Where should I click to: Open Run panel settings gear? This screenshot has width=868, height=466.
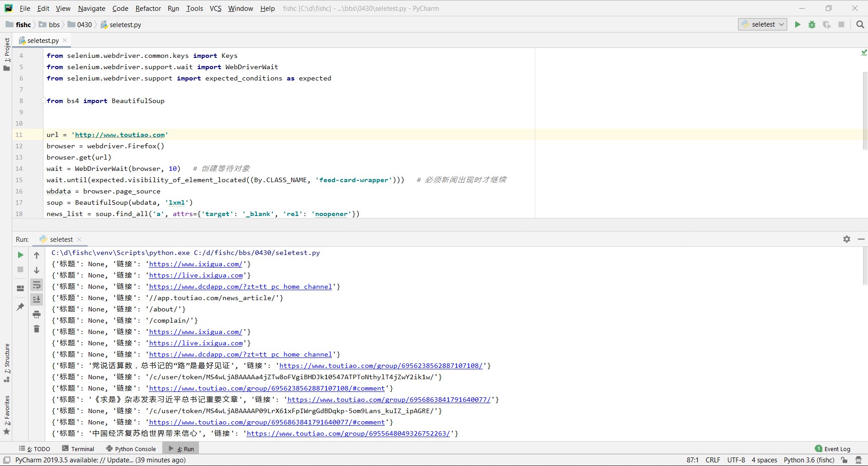pos(847,239)
